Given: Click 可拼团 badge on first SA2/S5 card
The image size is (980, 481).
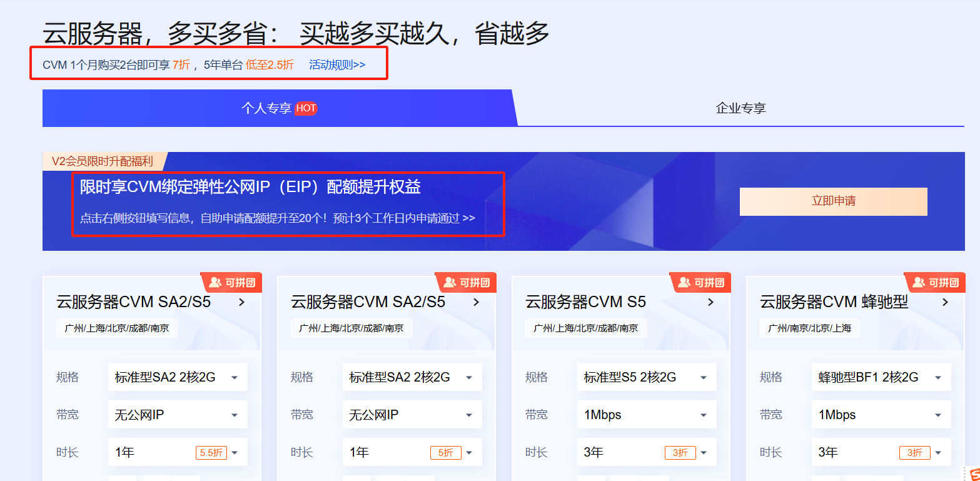Looking at the screenshot, I should (x=231, y=283).
